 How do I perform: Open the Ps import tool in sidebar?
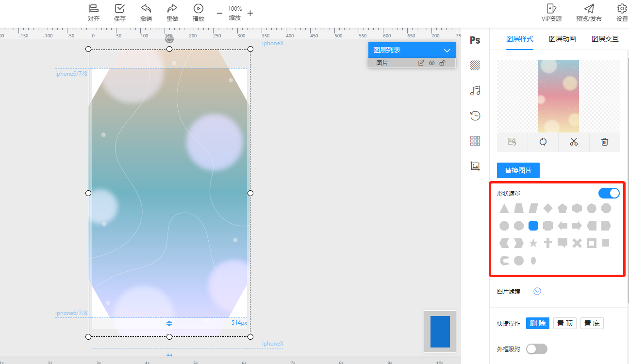tap(475, 40)
